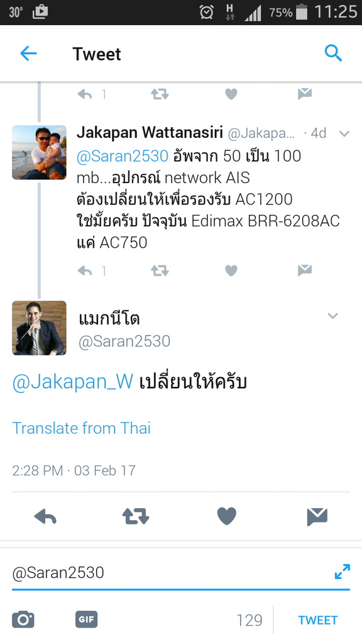The height and width of the screenshot is (644, 362).
Task: Retweet Jakapan Wattanasiri's tweet
Action: click(159, 270)
